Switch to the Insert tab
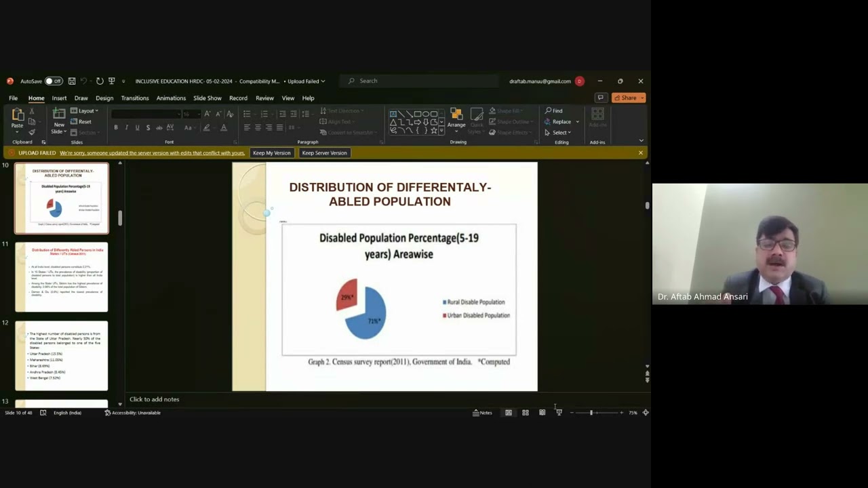This screenshot has height=488, width=868. tap(59, 98)
